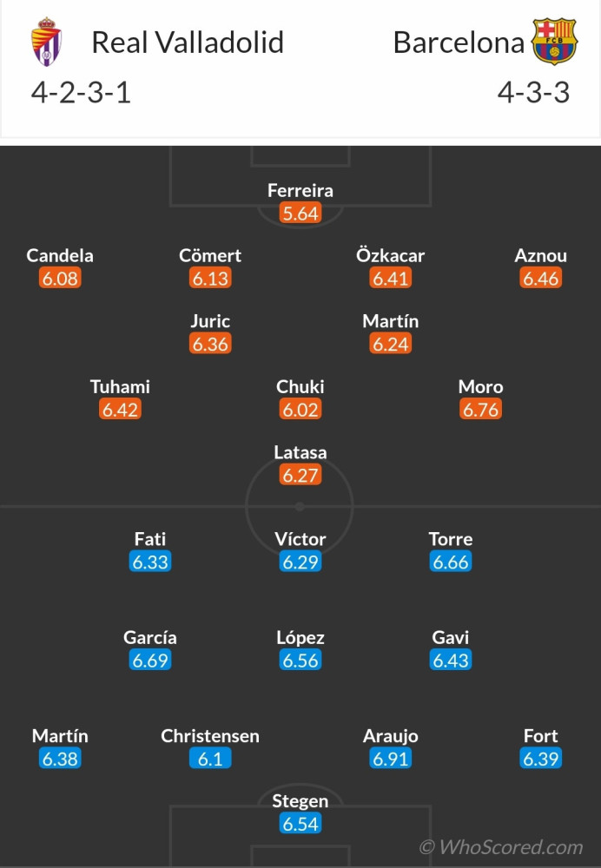Click the Barcelona club crest

[554, 41]
